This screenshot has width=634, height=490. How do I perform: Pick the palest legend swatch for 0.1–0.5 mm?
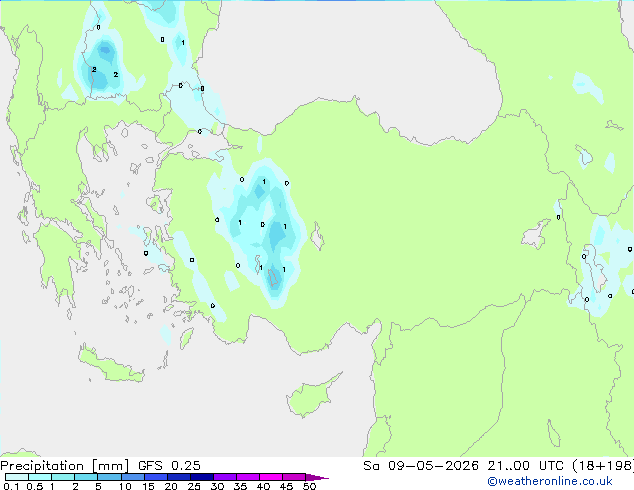[x=17, y=477]
